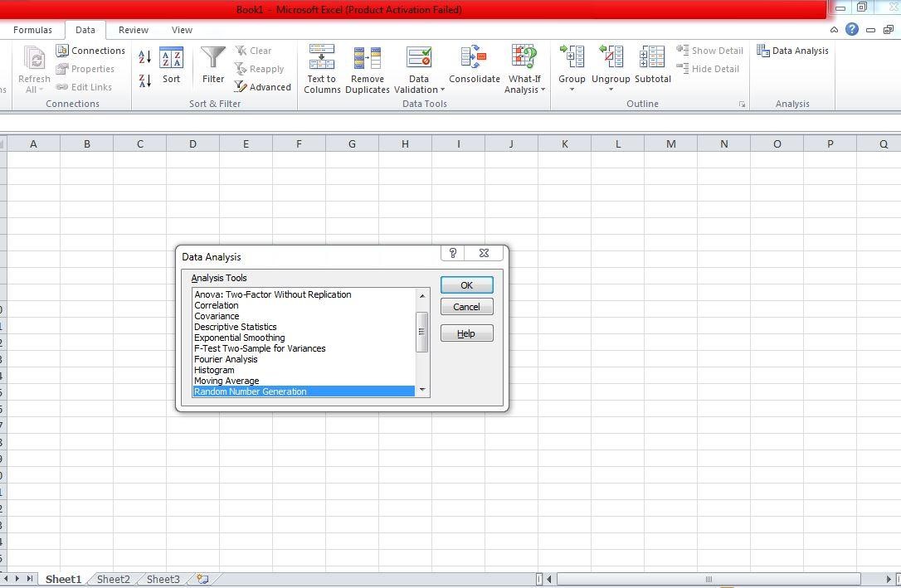Open the Sort dialog icon

(171, 58)
